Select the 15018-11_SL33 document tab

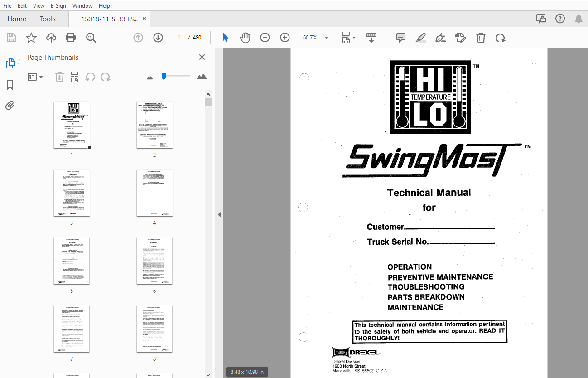pos(110,19)
